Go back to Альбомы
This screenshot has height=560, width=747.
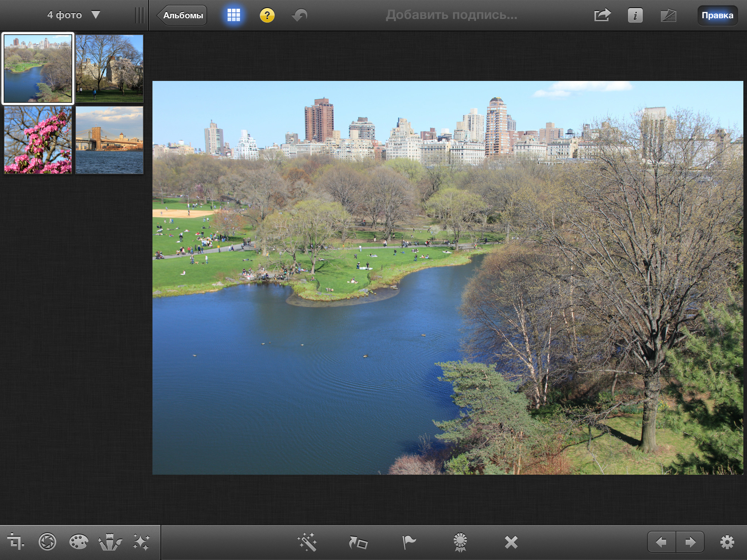coord(182,15)
